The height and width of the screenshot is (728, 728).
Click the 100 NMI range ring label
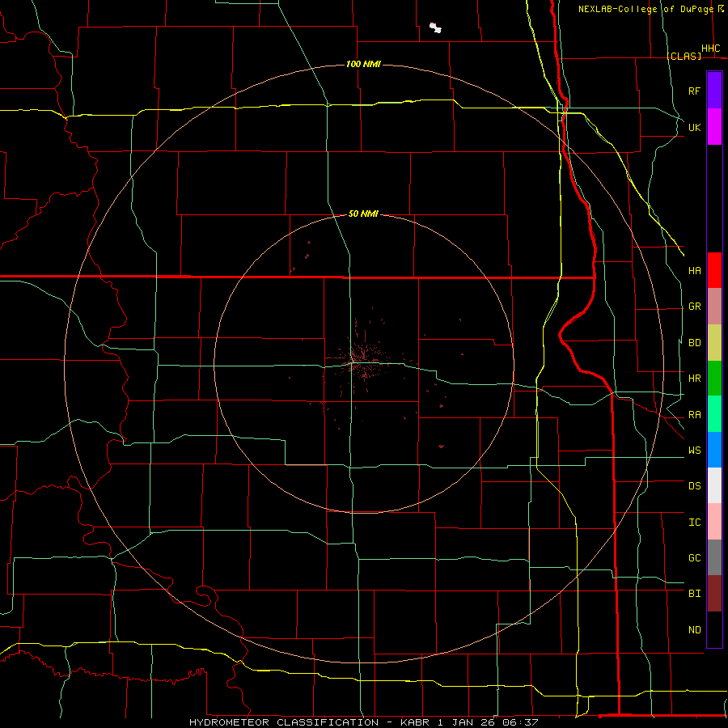point(363,64)
